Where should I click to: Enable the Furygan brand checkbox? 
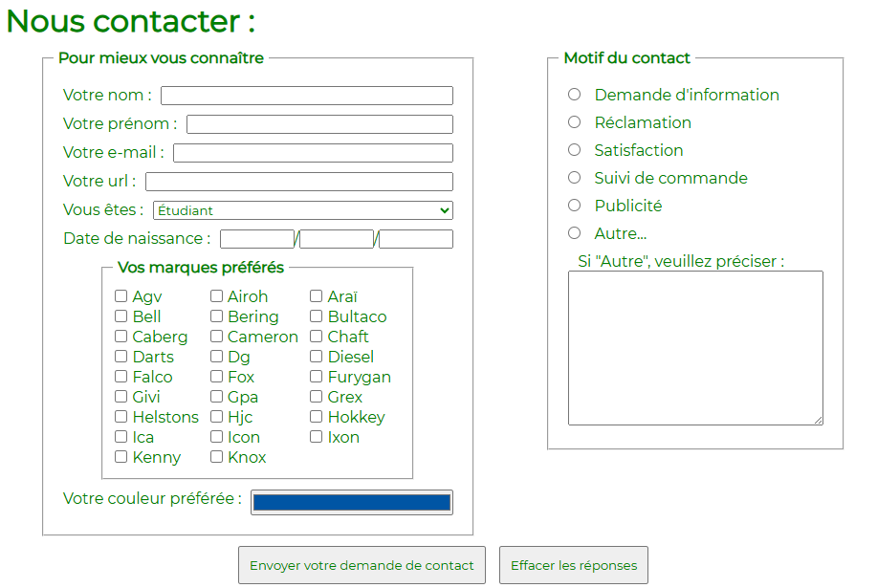pyautogui.click(x=317, y=377)
